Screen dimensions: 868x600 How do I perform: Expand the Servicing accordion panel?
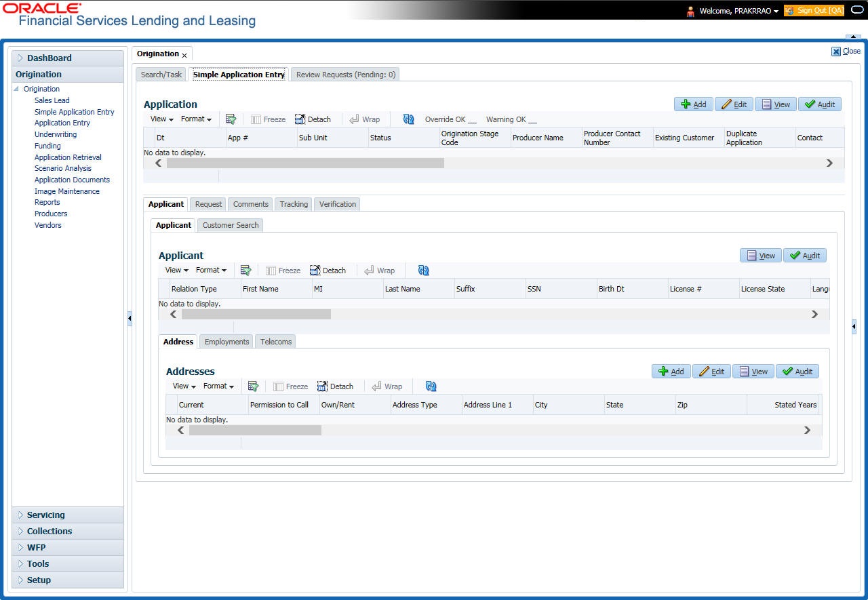point(68,515)
